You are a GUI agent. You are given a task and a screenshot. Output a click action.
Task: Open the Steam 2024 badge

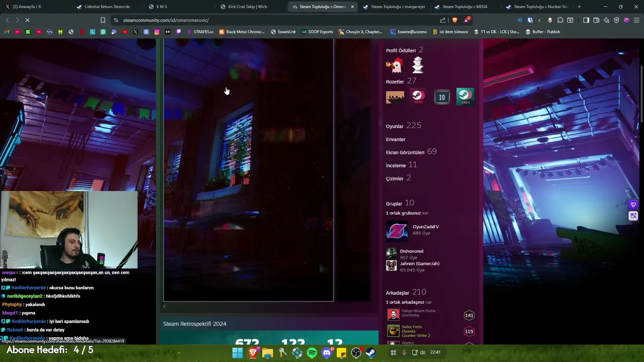[x=465, y=97]
